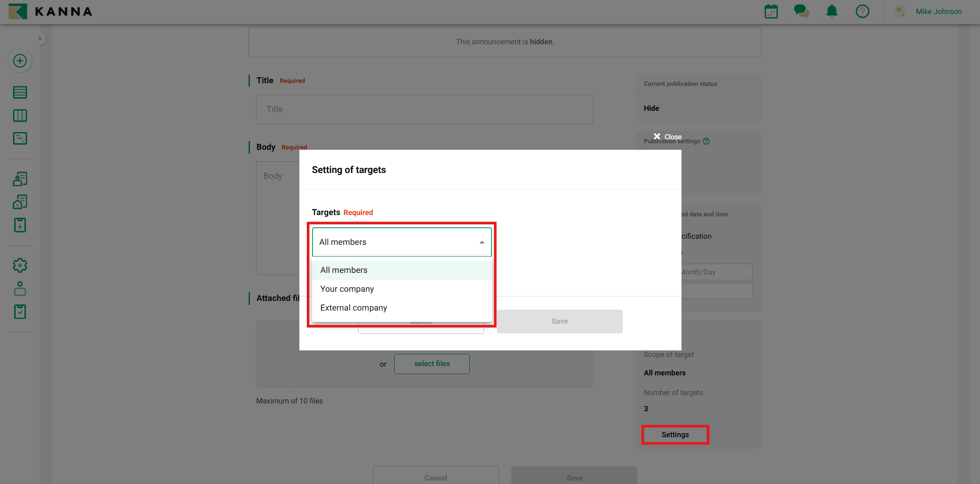Screen dimensions: 980x484
Task: Collapse the Targets dropdown arrow
Action: pyautogui.click(x=482, y=242)
